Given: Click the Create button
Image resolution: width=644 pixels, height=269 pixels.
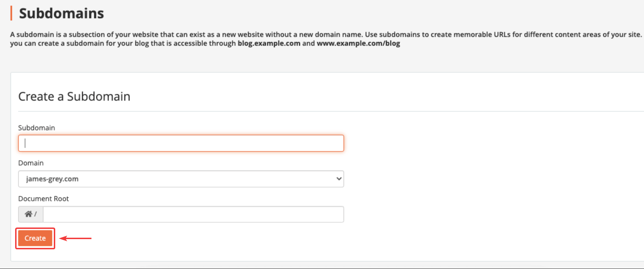Looking at the screenshot, I should (x=35, y=238).
